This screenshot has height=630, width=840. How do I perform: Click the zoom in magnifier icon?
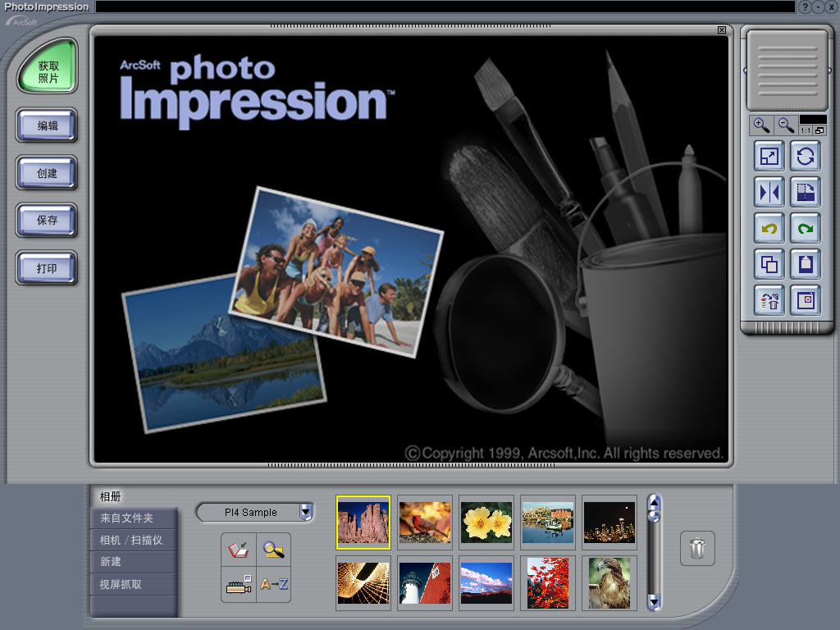tap(762, 126)
